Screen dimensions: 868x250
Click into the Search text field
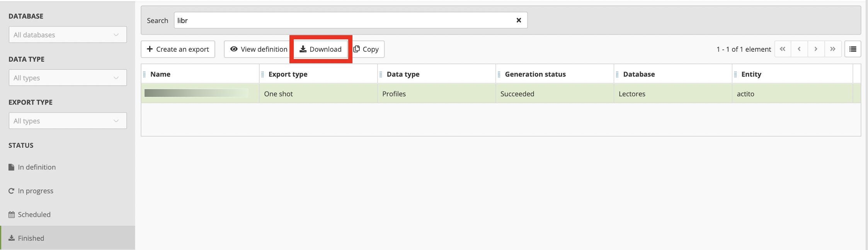coord(344,20)
